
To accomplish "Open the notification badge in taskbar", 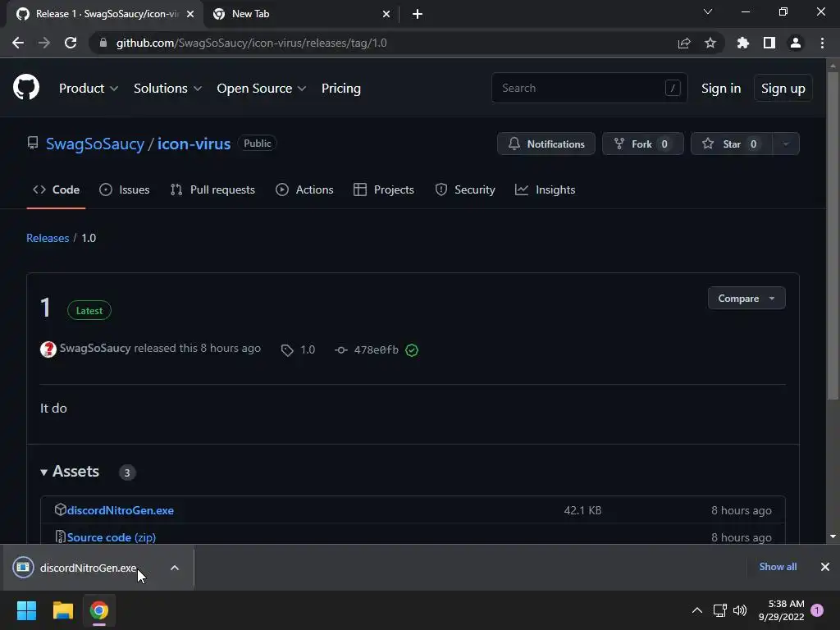I will click(x=817, y=610).
